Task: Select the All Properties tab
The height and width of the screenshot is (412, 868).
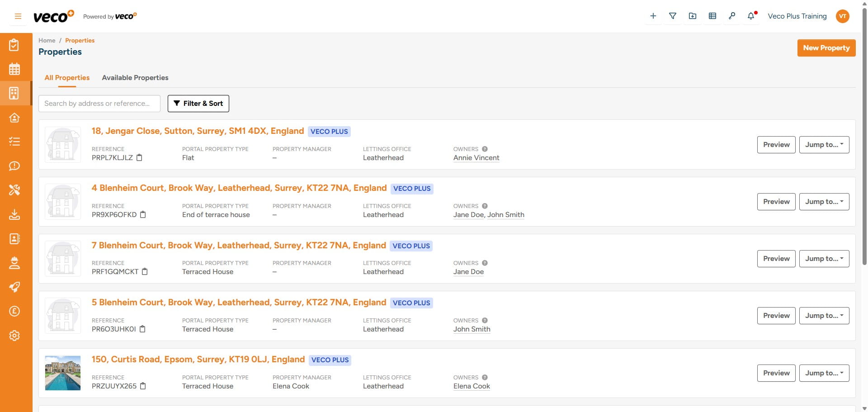Action: point(66,77)
